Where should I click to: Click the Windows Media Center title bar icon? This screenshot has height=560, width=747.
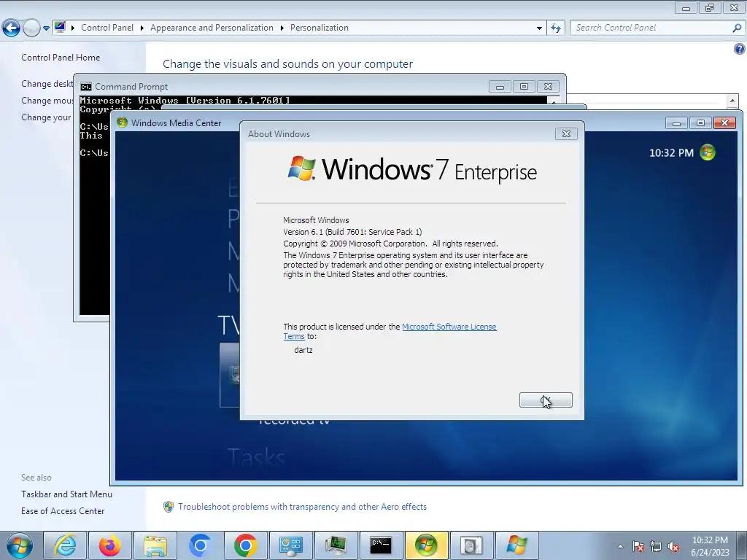pyautogui.click(x=122, y=122)
